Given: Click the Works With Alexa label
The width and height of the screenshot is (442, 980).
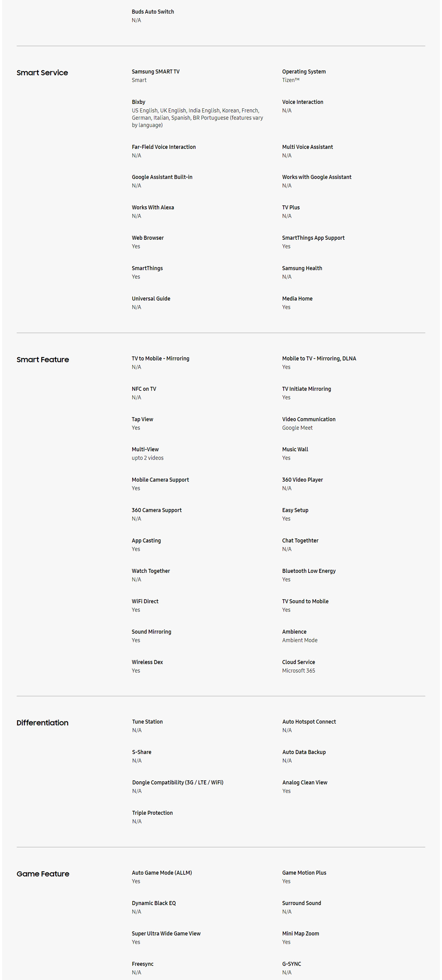Looking at the screenshot, I should pos(153,207).
